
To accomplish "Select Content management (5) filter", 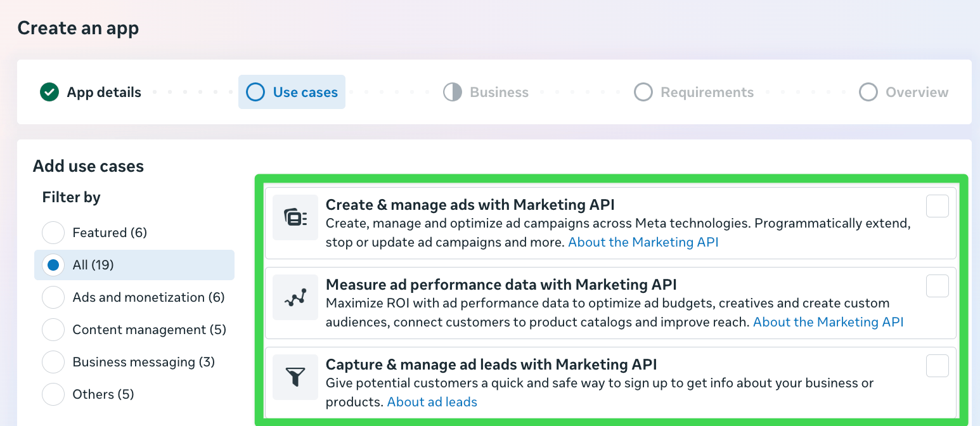I will coord(134,330).
